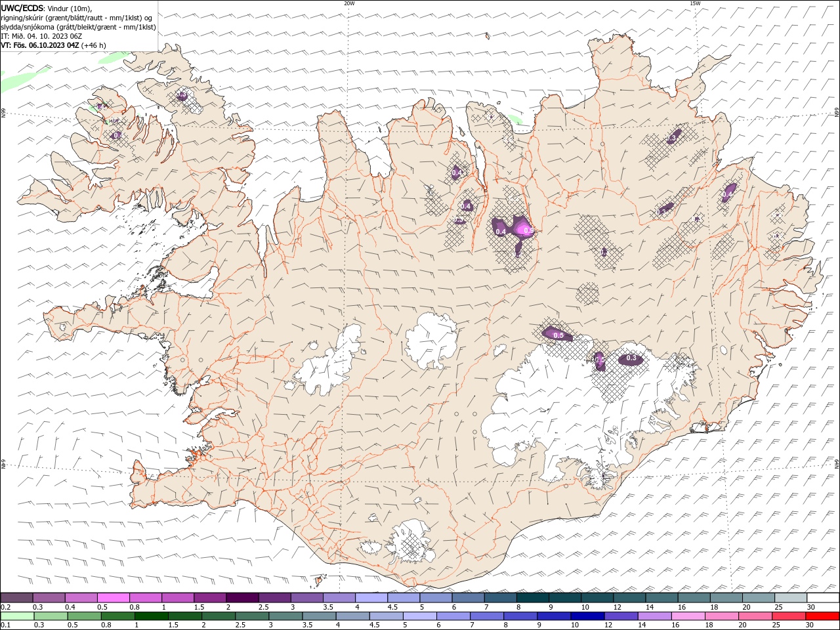Click the 5 label in the lower legend
This screenshot has height=630, width=840.
pyautogui.click(x=404, y=625)
